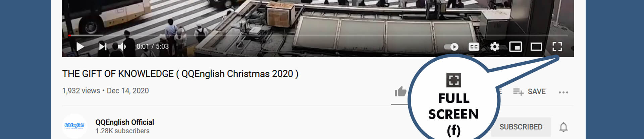Image resolution: width=644 pixels, height=139 pixels.
Task: Open the three-dot more actions menu
Action: (563, 92)
